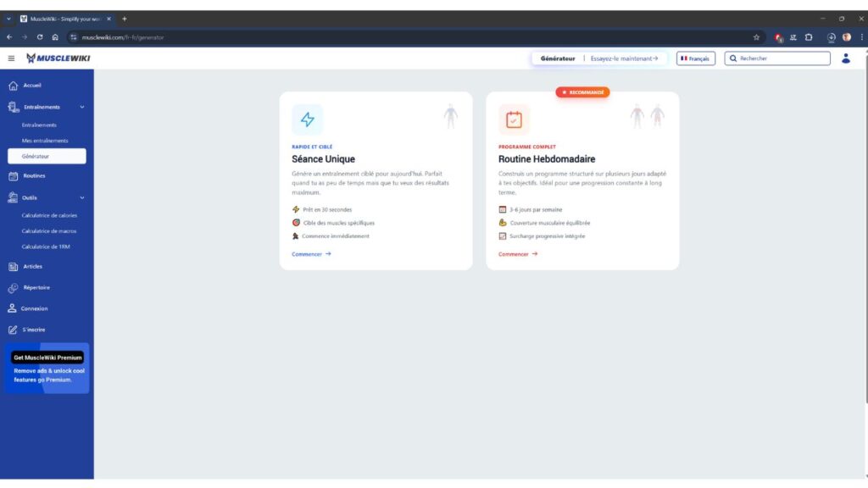This screenshot has width=868, height=488.
Task: Click the address bar URL
Action: click(x=123, y=37)
